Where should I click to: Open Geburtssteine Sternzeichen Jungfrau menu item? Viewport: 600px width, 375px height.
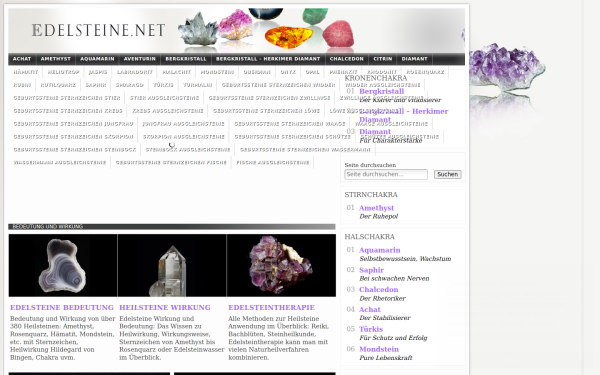[x=73, y=124]
